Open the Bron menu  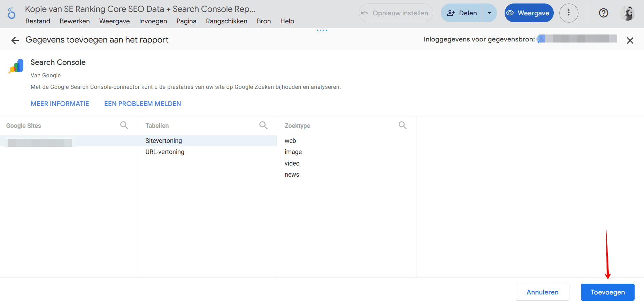point(264,21)
